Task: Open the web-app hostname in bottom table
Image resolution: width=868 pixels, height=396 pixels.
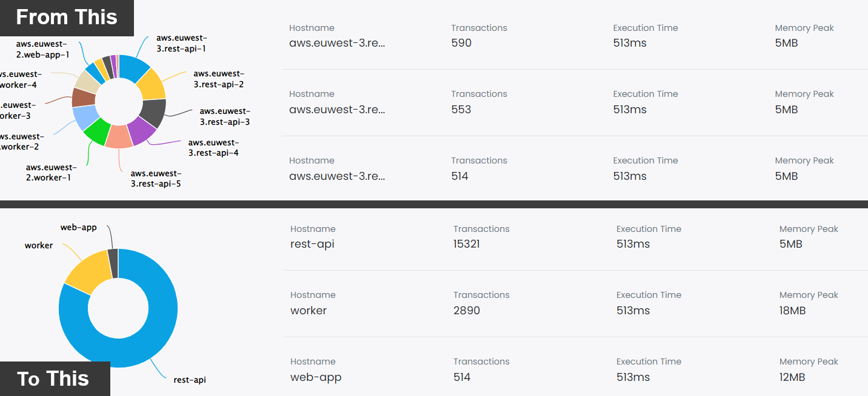Action: point(316,377)
